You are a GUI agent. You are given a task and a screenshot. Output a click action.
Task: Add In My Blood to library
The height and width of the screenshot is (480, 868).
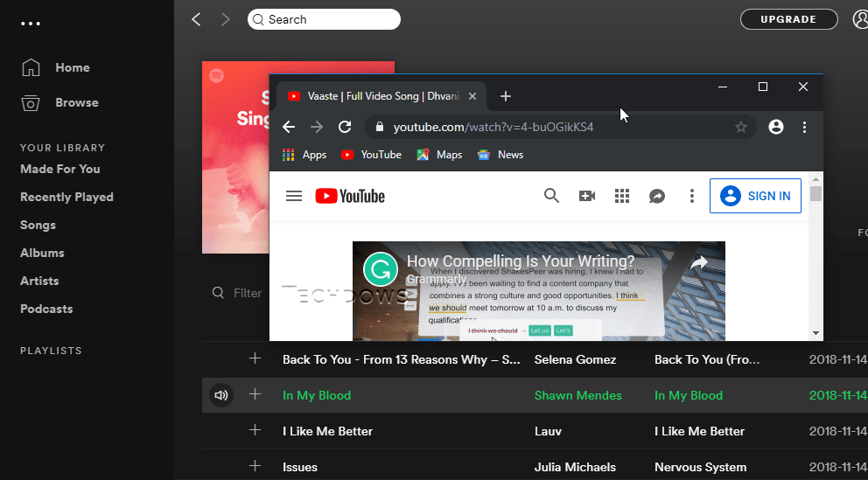[x=255, y=394]
